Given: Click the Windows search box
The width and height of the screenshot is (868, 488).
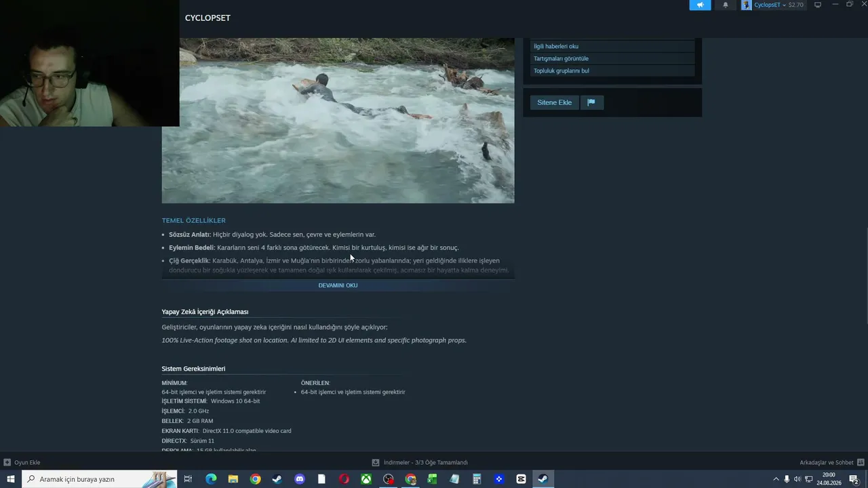Looking at the screenshot, I should pos(99,479).
